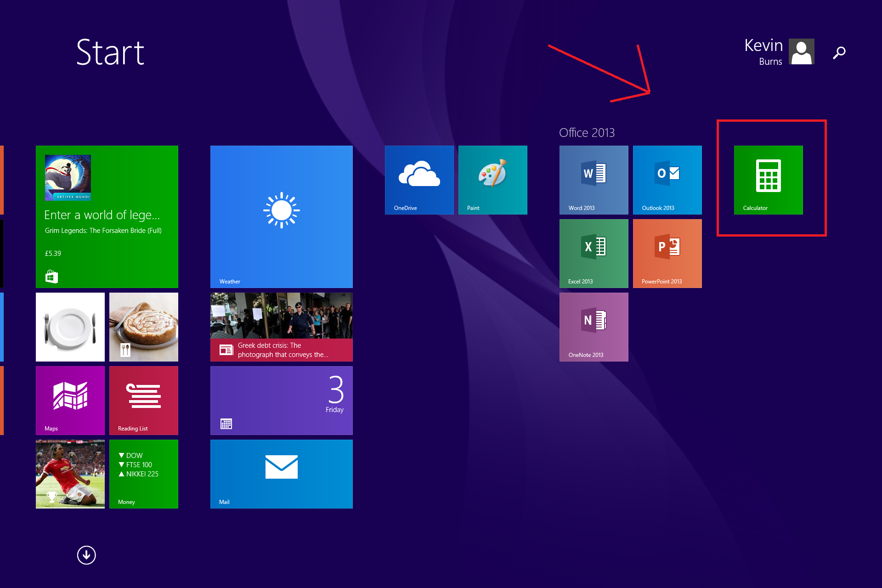Open the Calculator tile
This screenshot has height=588, width=882.
tap(768, 180)
